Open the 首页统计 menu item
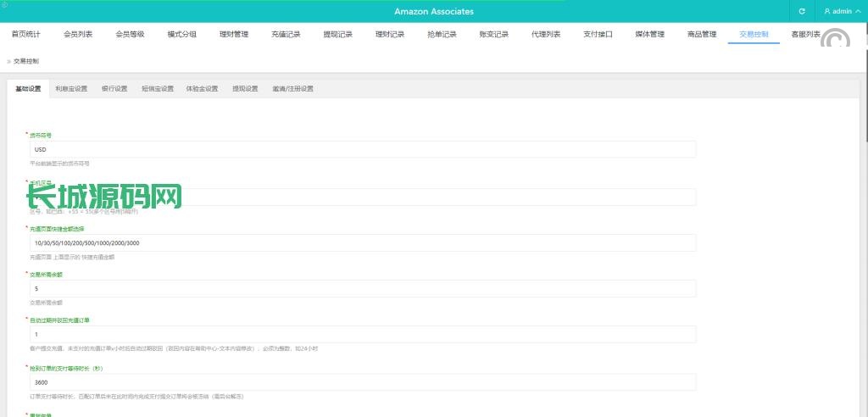This screenshot has width=868, height=417. (25, 35)
